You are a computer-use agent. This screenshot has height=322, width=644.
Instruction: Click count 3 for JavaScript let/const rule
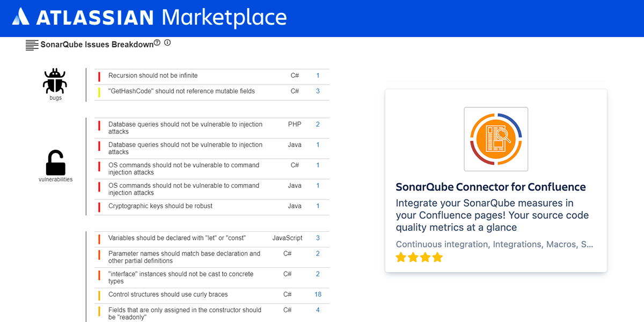318,238
